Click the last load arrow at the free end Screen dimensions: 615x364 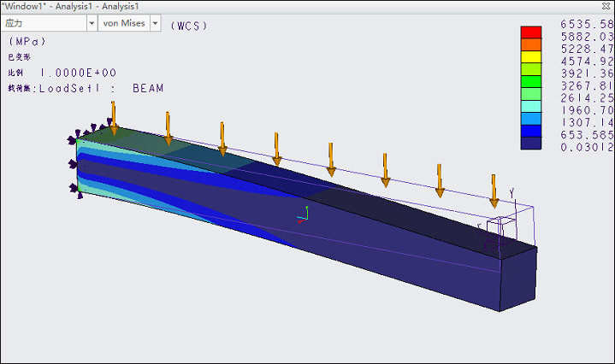pos(494,191)
